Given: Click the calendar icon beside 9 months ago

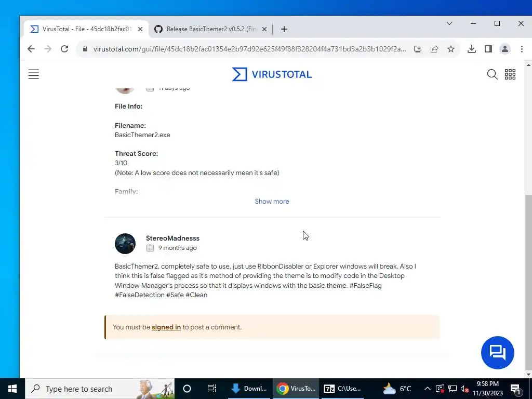Looking at the screenshot, I should (150, 248).
